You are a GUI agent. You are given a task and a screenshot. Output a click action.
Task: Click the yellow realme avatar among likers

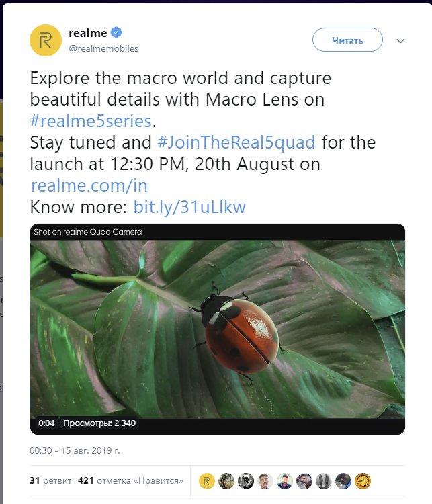[208, 481]
